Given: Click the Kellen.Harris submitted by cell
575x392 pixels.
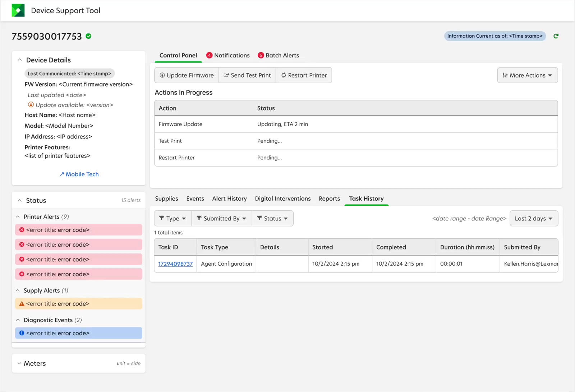Looking at the screenshot, I should (x=529, y=264).
